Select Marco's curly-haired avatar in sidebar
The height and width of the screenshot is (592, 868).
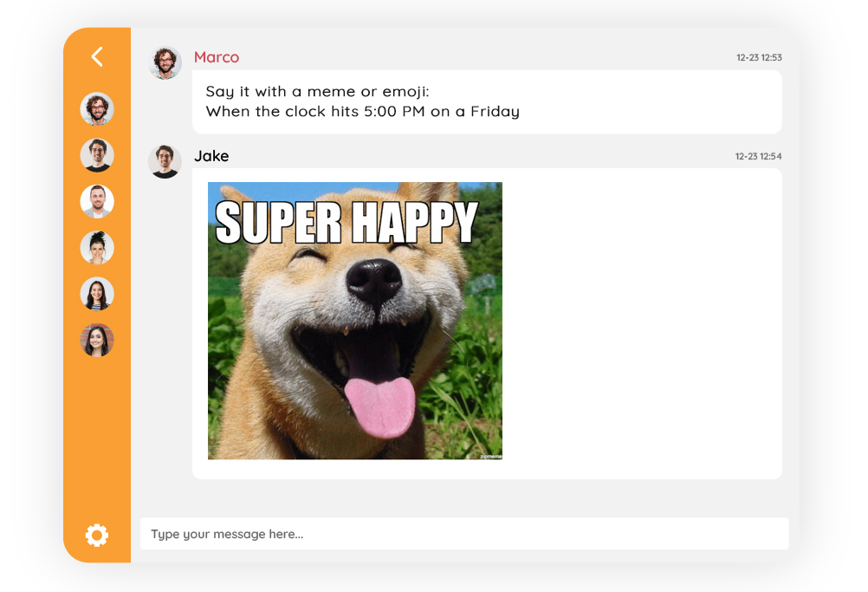click(x=97, y=109)
